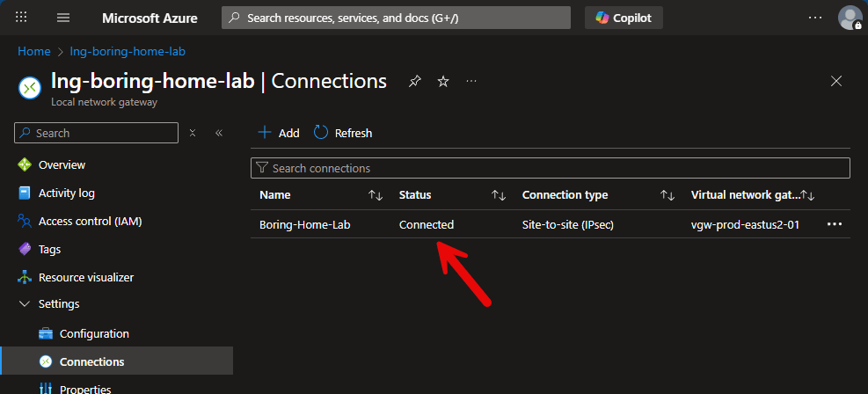The image size is (868, 394).
Task: Click the Connections icon in sidebar
Action: click(46, 361)
